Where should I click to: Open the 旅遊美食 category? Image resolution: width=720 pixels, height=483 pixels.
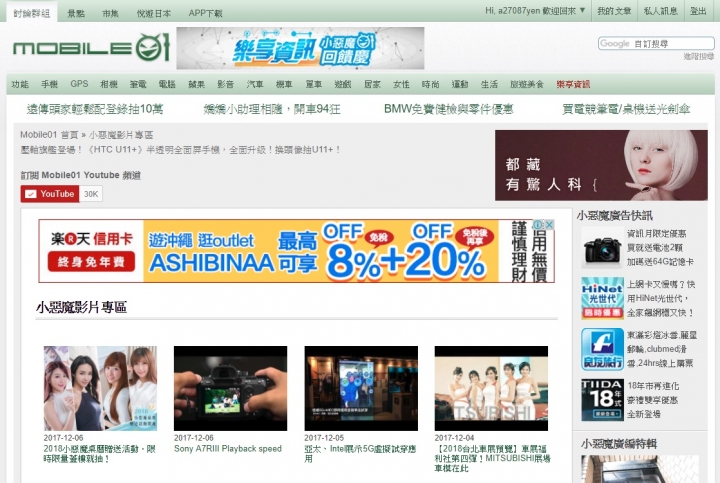coord(527,84)
